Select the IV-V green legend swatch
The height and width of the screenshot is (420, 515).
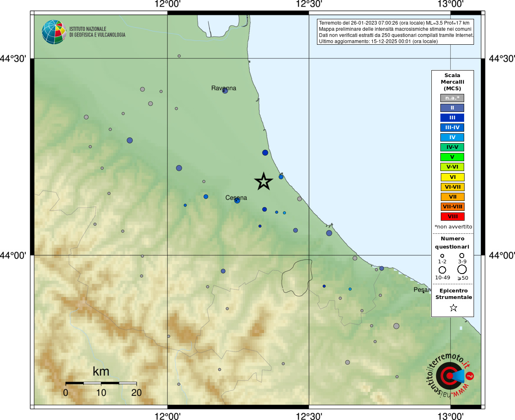tap(452, 147)
